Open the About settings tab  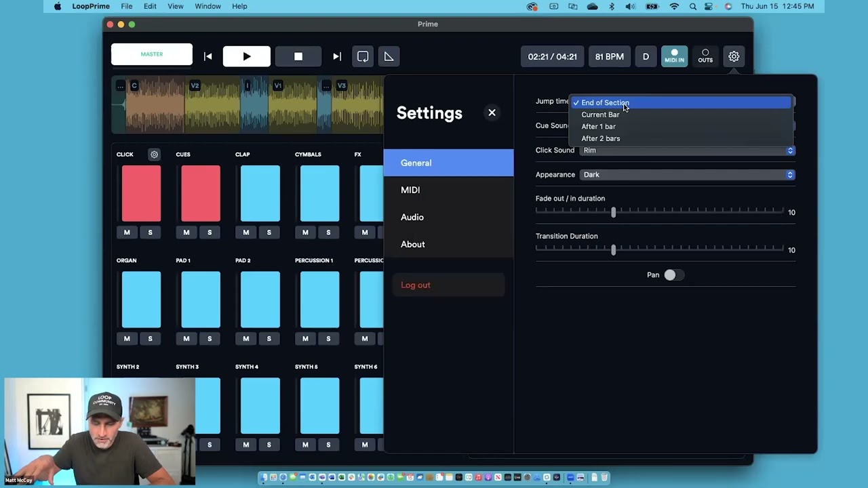[448, 244]
